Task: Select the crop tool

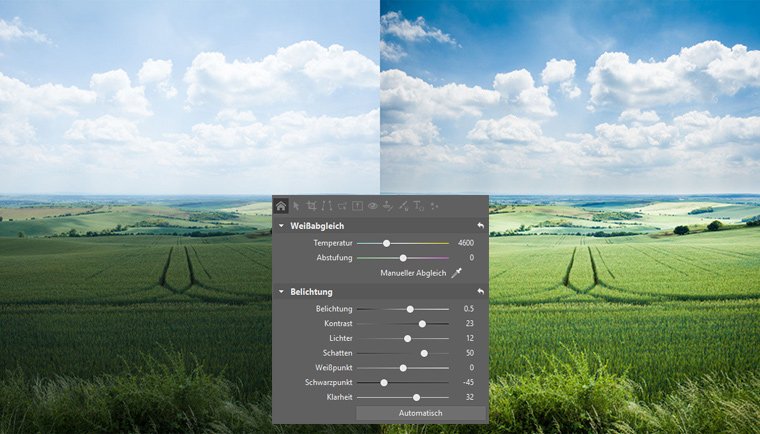Action: (311, 206)
